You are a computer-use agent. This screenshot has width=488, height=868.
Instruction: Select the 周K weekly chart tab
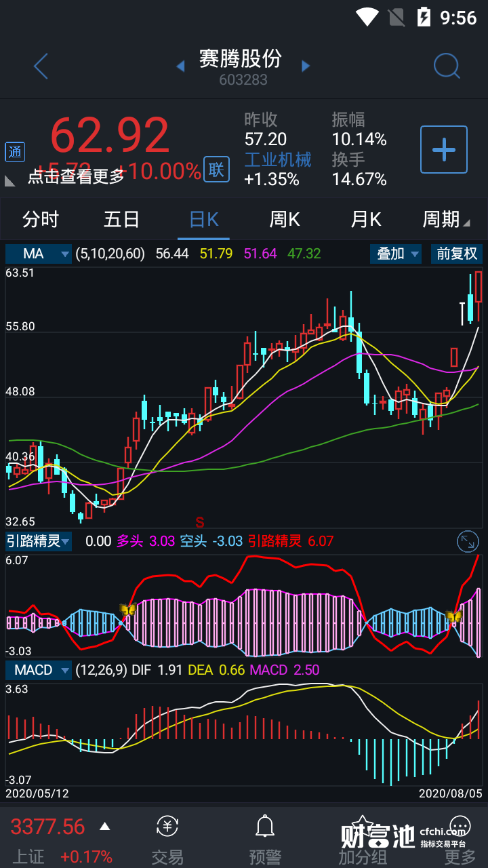coord(285,220)
